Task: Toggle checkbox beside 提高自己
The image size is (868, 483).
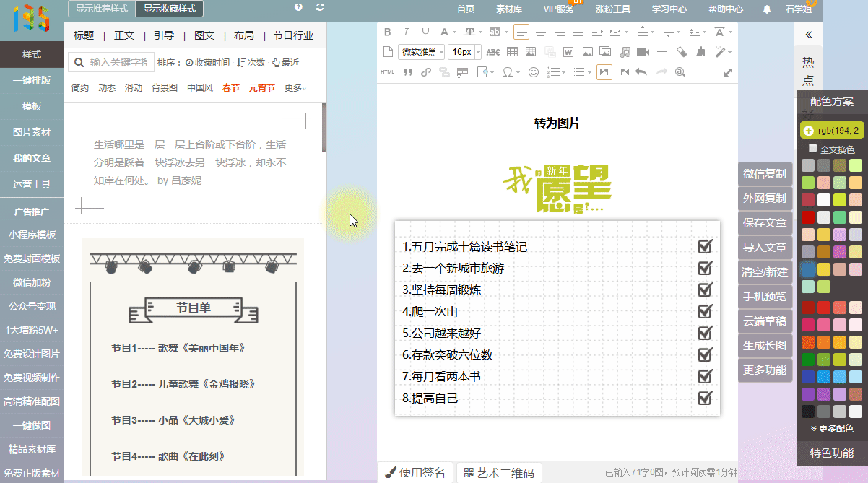Action: 705,399
